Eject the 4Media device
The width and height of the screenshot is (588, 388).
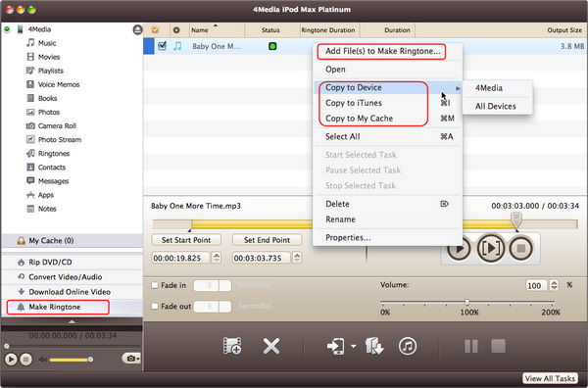tap(137, 29)
